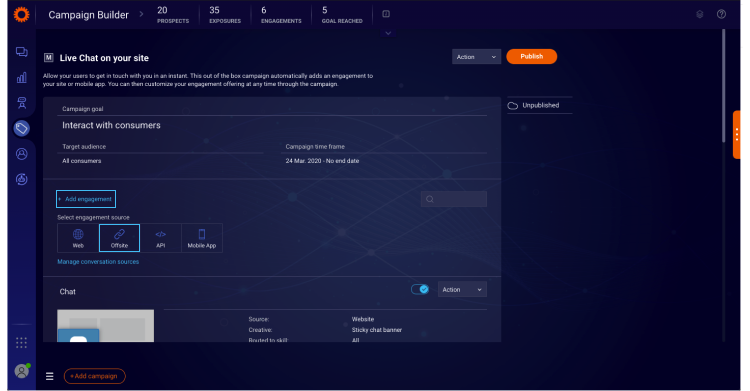Toggle the Chat engagement switch
750x391 pixels.
click(x=420, y=289)
